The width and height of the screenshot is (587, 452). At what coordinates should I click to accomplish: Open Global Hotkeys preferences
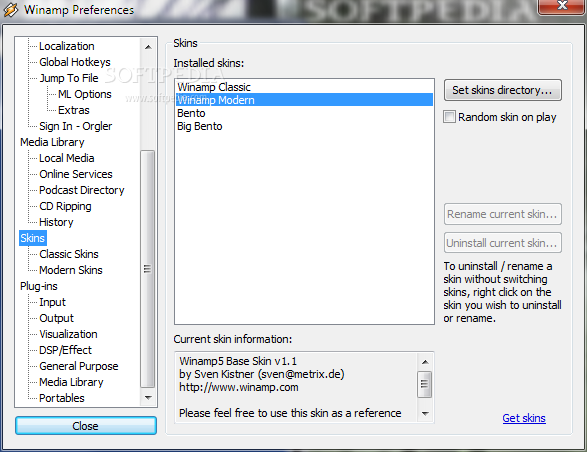coord(75,62)
